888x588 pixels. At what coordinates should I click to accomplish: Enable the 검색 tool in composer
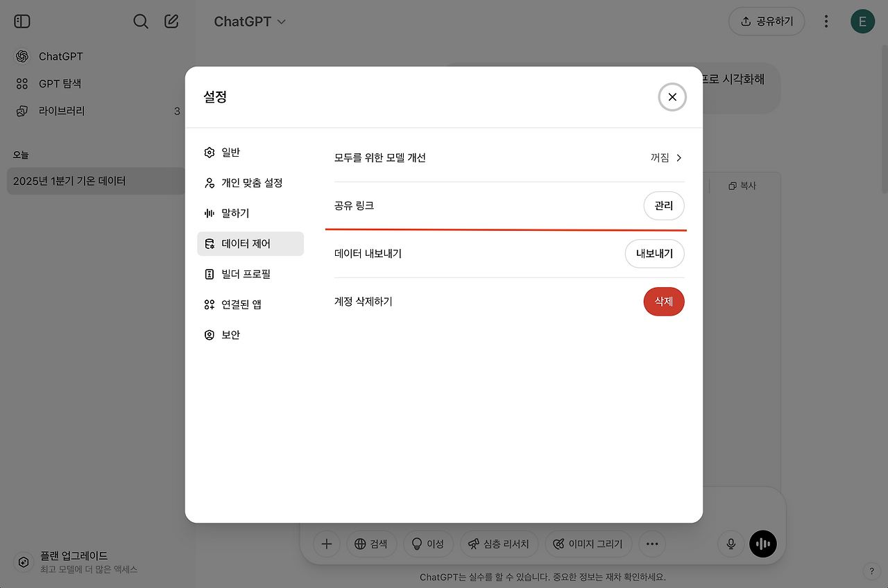[x=372, y=544]
